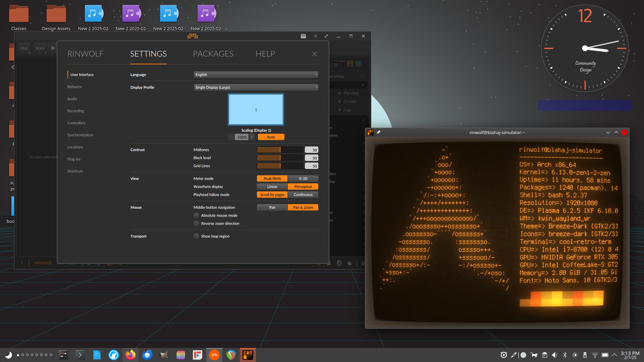The width and height of the screenshot is (644, 362).
Task: Click the Bitwig Studio taskbar icon
Action: [214, 355]
